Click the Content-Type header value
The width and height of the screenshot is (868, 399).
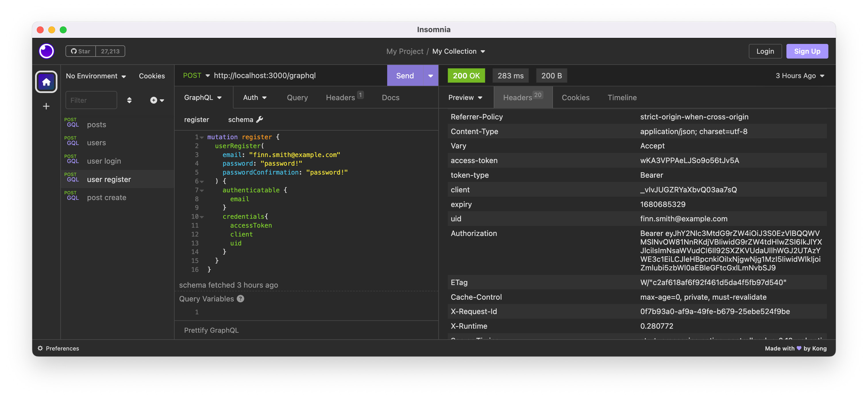pyautogui.click(x=693, y=131)
